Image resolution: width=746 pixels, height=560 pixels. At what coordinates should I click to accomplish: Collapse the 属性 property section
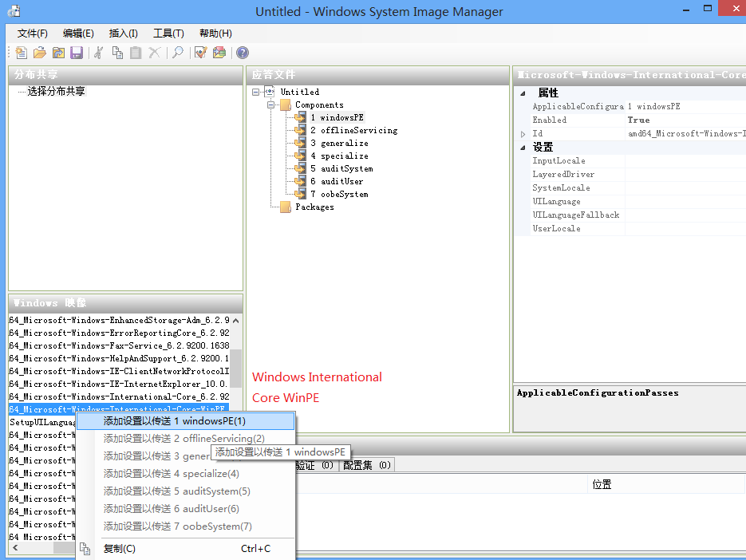(x=523, y=93)
